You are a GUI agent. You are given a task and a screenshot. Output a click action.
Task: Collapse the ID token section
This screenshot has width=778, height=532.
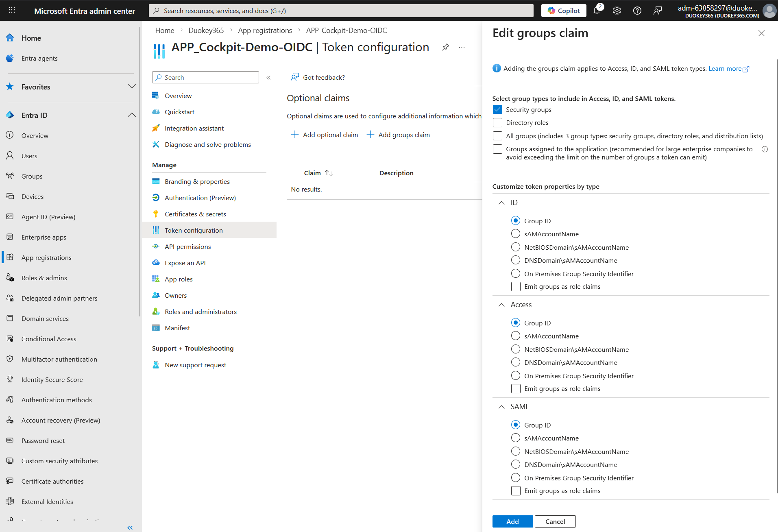click(502, 203)
